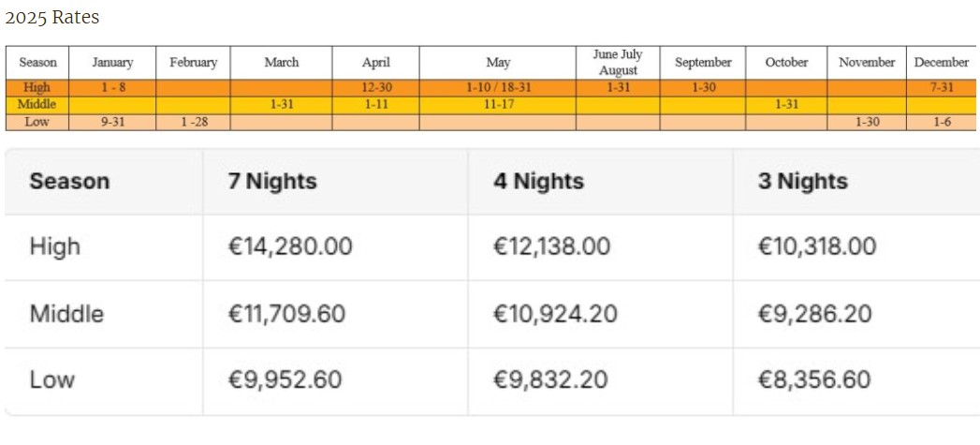
Task: Select the January column header in calendar
Action: click(x=112, y=63)
